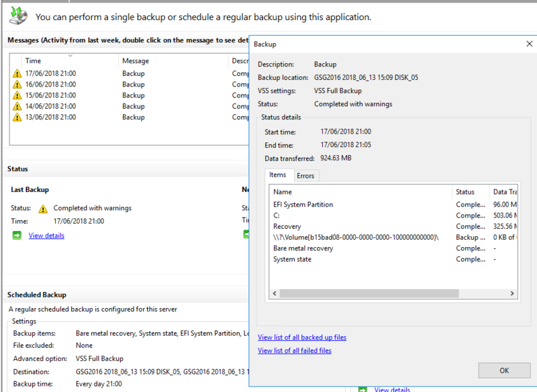Switch to the Items tab
The height and width of the screenshot is (392, 537).
pyautogui.click(x=278, y=175)
